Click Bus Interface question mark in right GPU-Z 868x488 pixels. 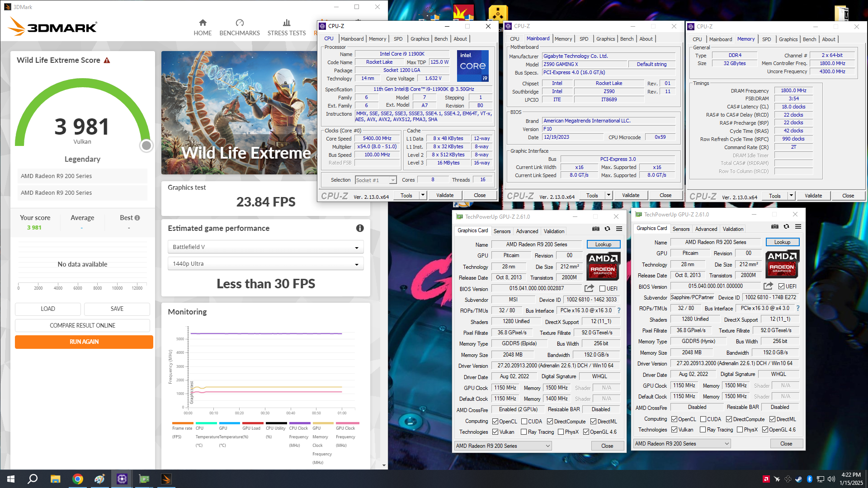click(x=798, y=308)
